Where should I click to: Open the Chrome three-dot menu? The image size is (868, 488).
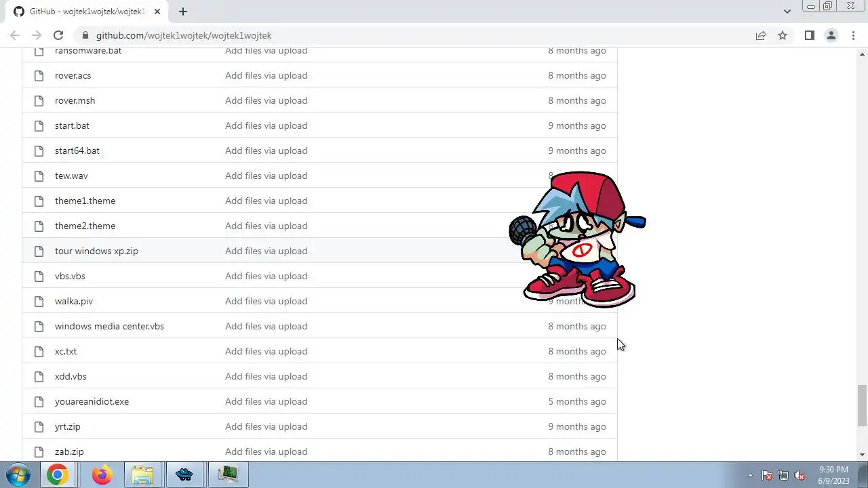(853, 35)
